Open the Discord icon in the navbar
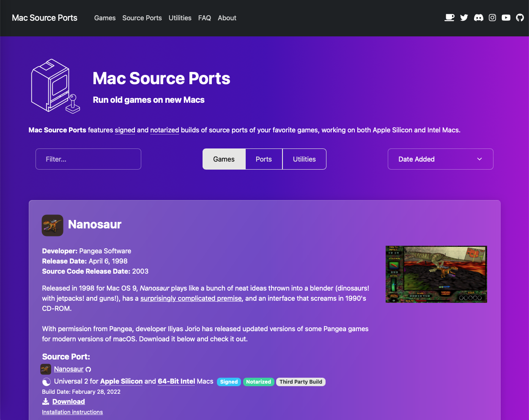529x420 pixels. [x=479, y=18]
